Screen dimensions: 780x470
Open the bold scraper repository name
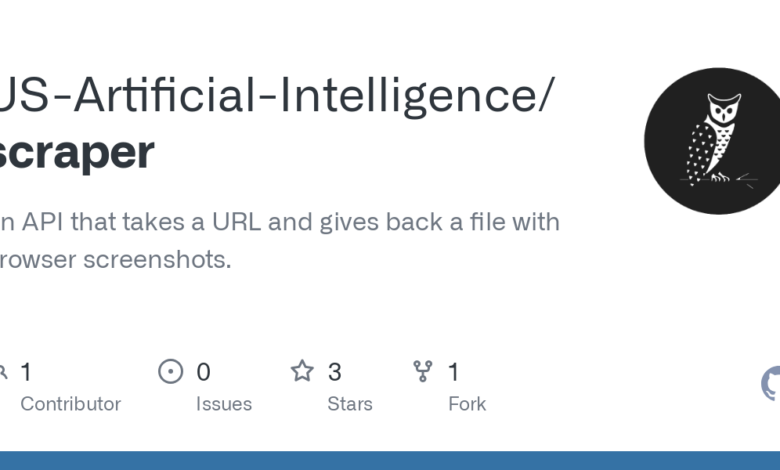pos(76,151)
